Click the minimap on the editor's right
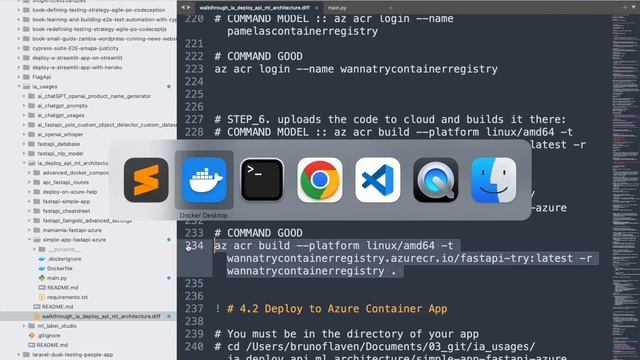Image resolution: width=640 pixels, height=360 pixels. (625, 187)
